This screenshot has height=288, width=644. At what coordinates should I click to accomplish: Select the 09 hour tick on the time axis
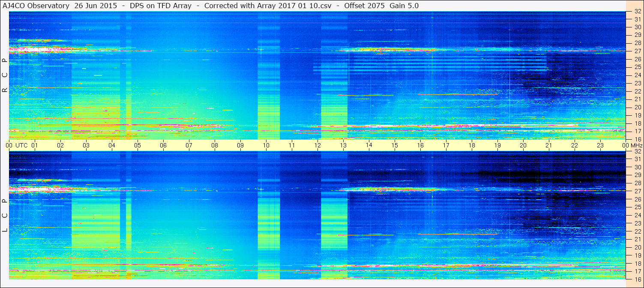240,145
